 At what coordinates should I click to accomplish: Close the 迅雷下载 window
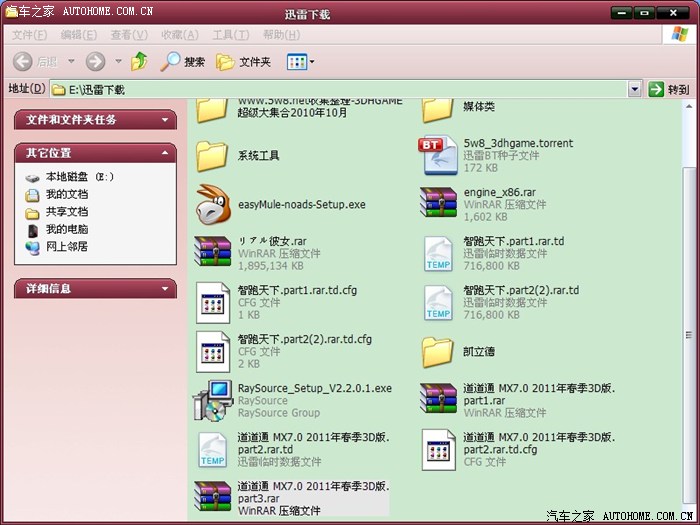click(673, 12)
